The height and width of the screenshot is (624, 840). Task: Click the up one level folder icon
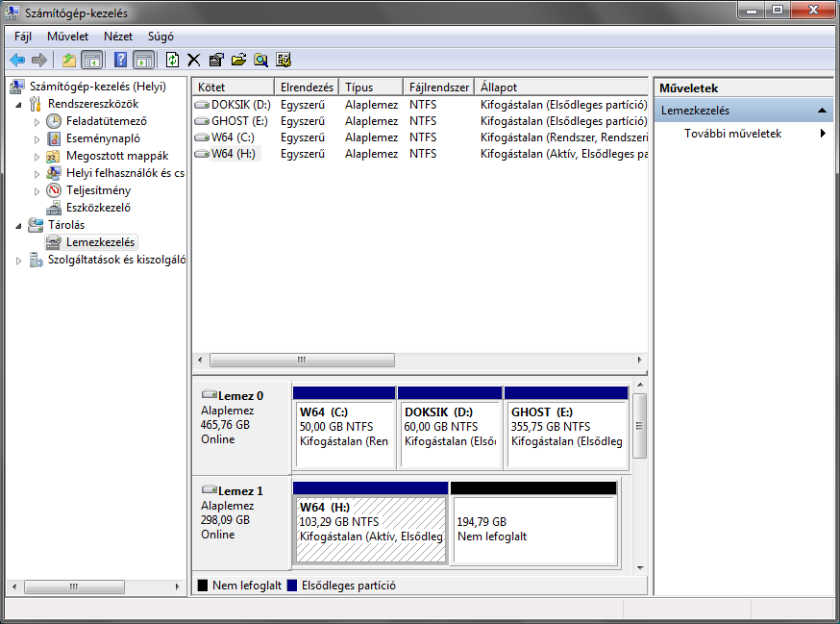pyautogui.click(x=69, y=60)
